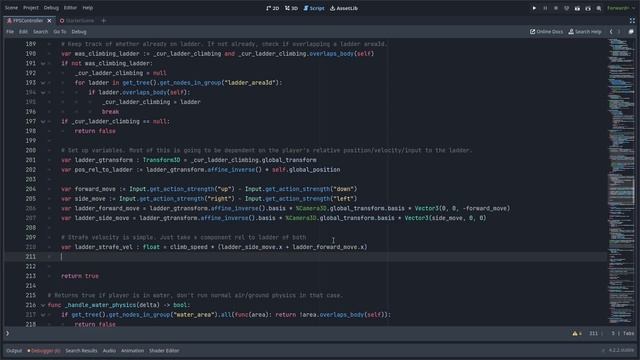This screenshot has width=640, height=360.
Task: Switch to the 2D workspace
Action: 273,8
